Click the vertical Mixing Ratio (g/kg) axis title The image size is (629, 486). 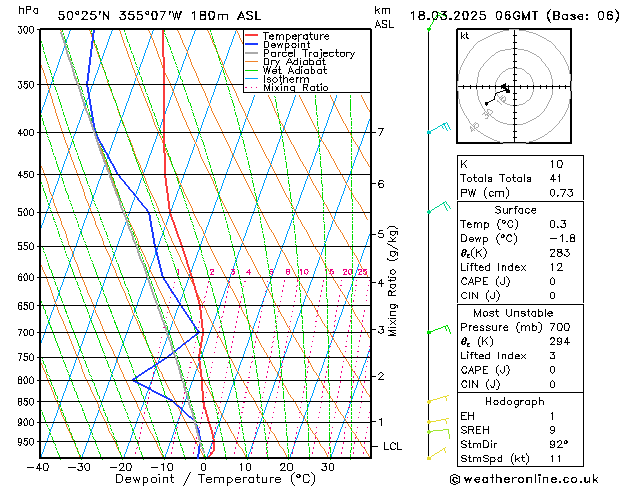(393, 281)
